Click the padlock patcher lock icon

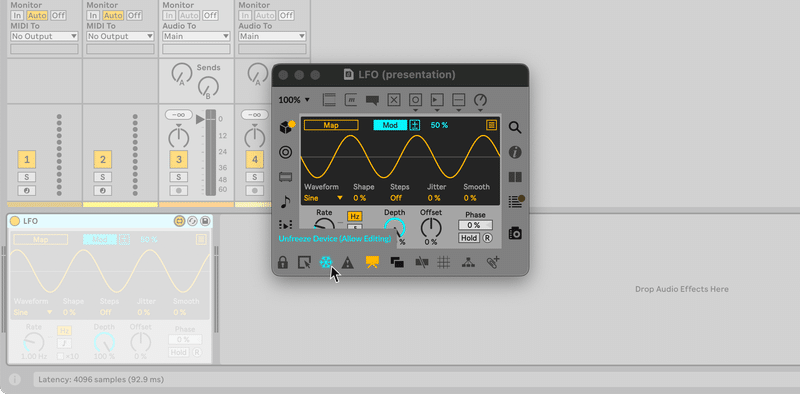pos(282,262)
